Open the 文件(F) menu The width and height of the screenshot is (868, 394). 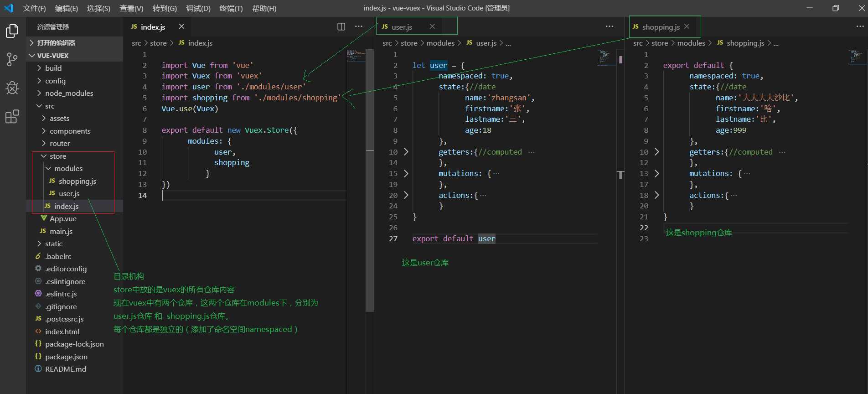35,8
